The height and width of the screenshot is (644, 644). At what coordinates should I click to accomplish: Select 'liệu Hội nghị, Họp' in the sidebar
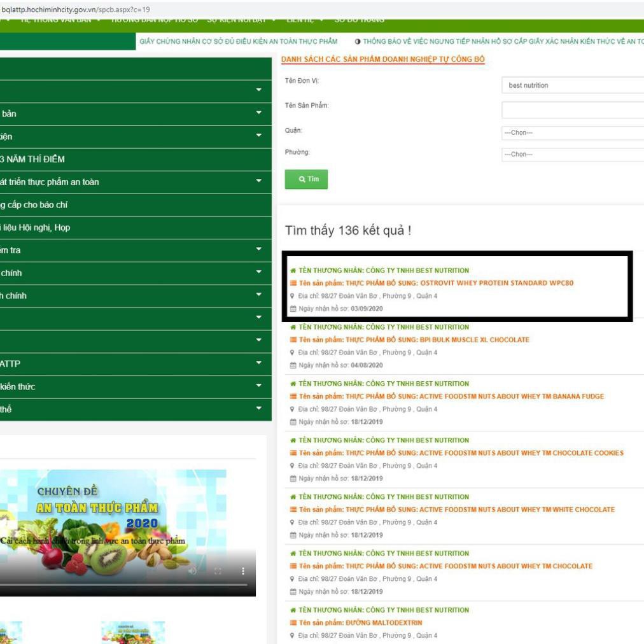(x=36, y=227)
